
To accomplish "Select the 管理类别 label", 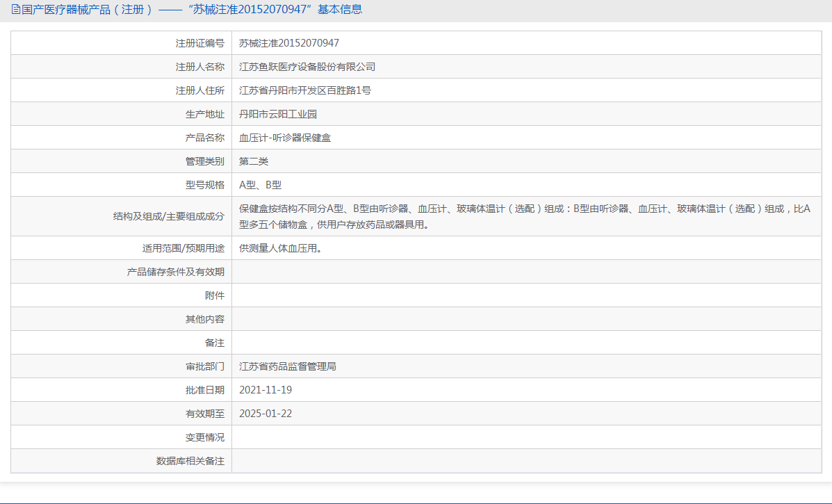I will (x=205, y=161).
